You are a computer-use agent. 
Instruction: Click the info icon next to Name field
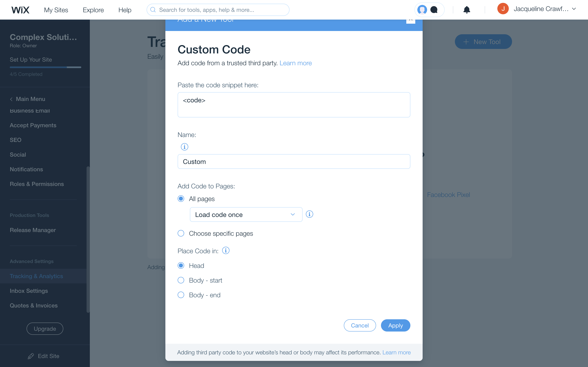[x=185, y=147]
